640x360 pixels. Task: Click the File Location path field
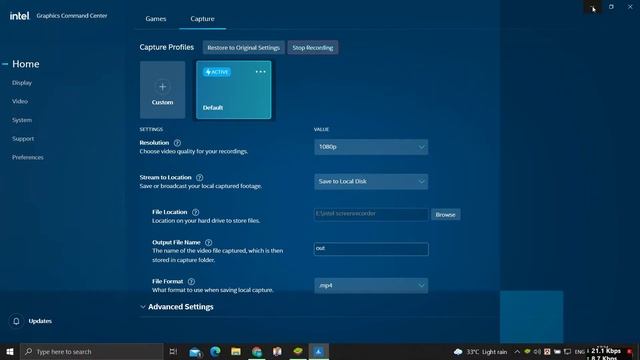[371, 214]
